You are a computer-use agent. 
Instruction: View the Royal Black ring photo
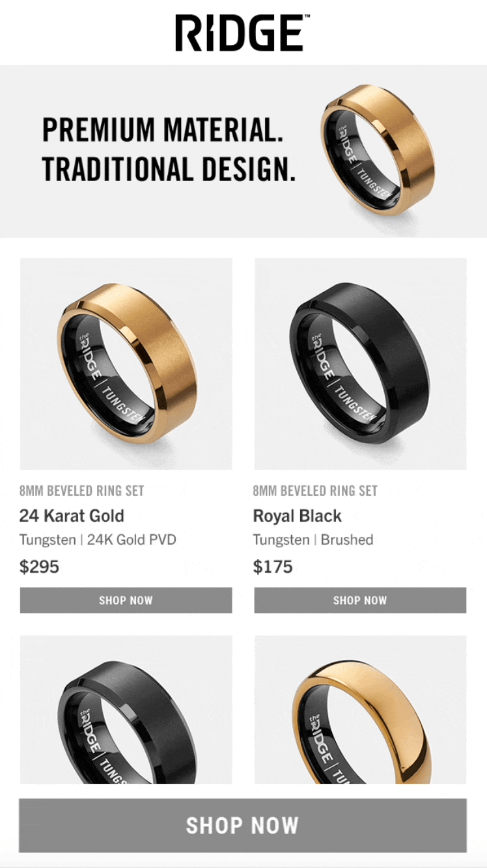(x=360, y=364)
